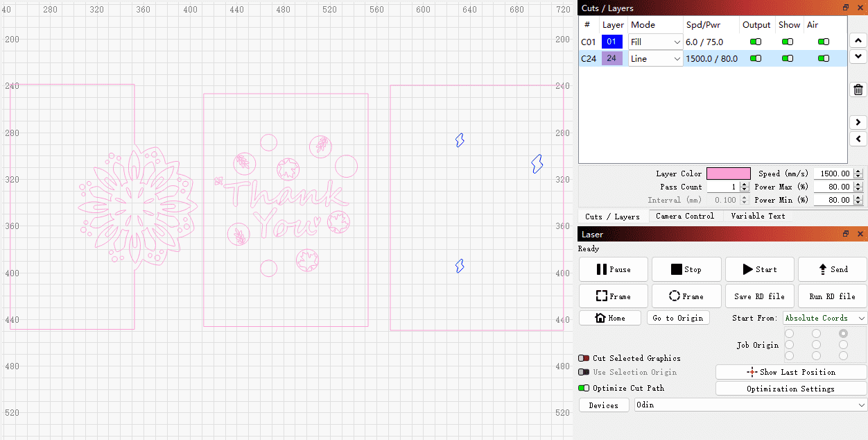Undock the Cuts / Layers panel
This screenshot has width=868, height=440.
coord(846,8)
